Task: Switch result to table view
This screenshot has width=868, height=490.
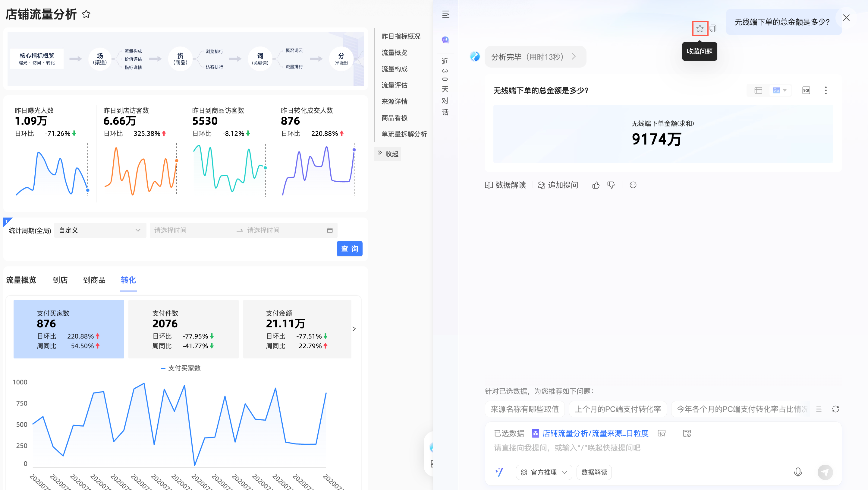Action: coord(758,91)
